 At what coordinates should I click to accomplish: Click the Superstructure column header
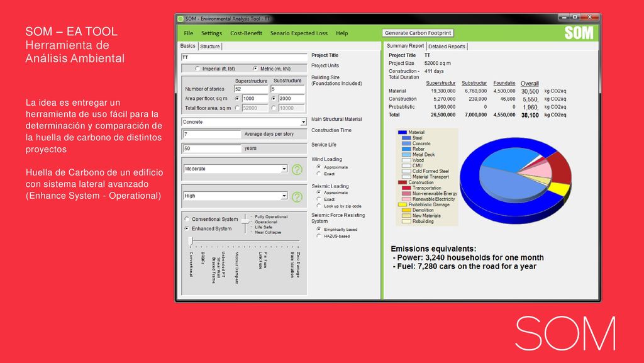click(x=441, y=83)
